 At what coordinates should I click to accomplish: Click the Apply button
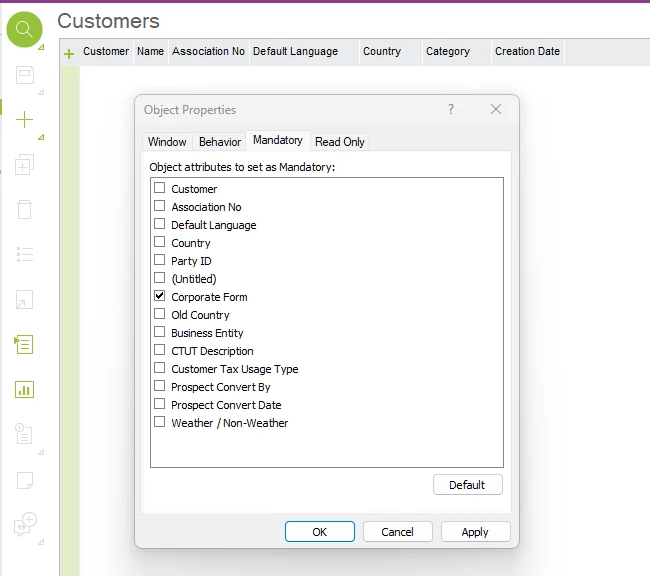(x=475, y=532)
